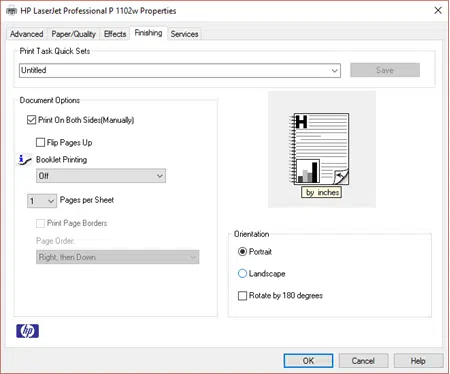Open the Page Order dropdown
The image size is (450, 374).
tap(117, 257)
